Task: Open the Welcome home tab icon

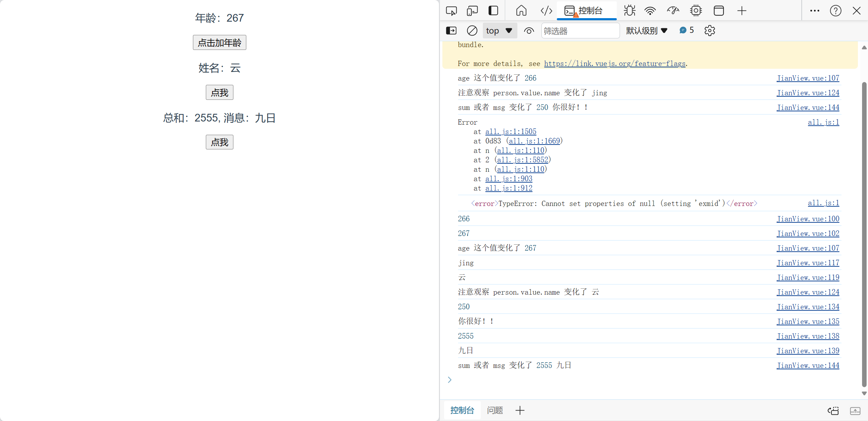Action: 521,11
